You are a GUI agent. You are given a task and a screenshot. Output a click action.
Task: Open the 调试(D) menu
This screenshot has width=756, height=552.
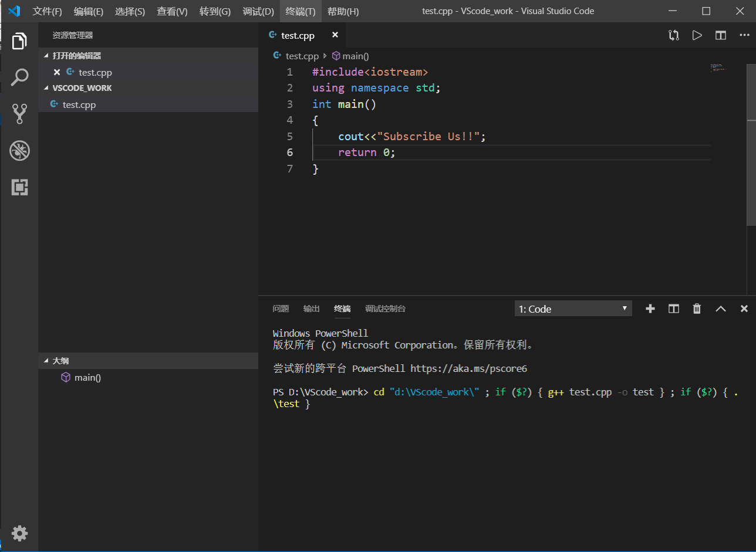[x=258, y=11]
